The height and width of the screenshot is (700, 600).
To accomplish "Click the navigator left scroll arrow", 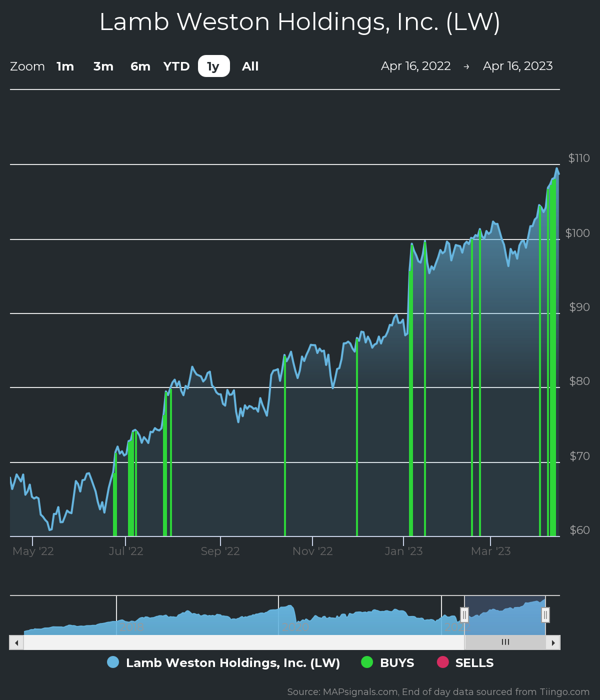I will click(x=16, y=642).
